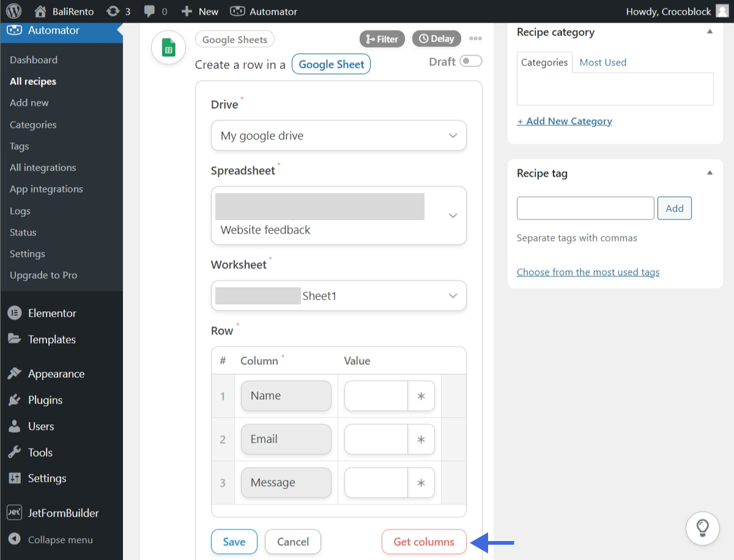
Task: Click the WordPress logo icon
Action: tap(13, 10)
